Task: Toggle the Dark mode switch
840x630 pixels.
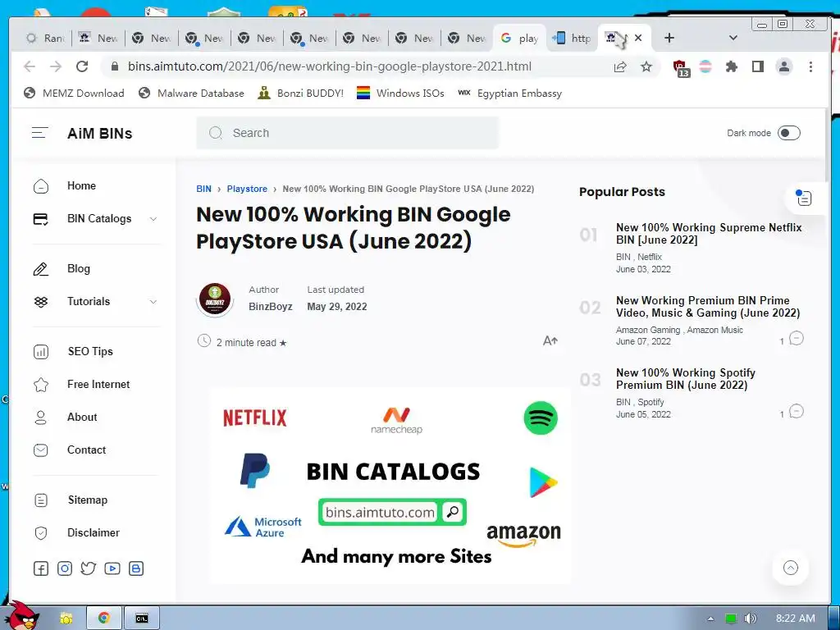Action: [x=788, y=133]
